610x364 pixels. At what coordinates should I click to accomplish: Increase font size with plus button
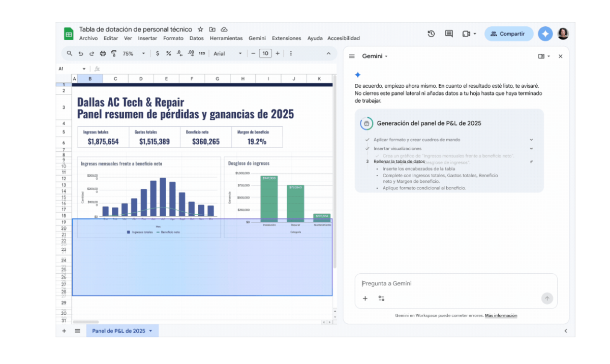click(277, 53)
